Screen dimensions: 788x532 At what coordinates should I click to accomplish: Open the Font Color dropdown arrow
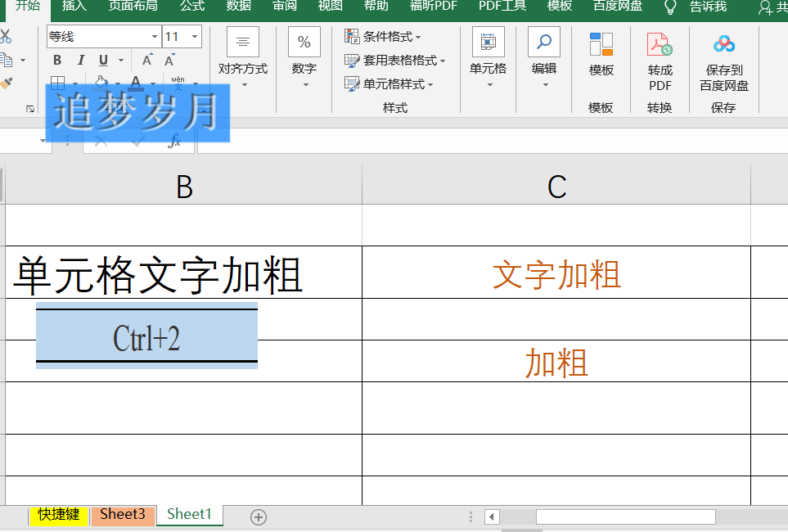tap(153, 83)
